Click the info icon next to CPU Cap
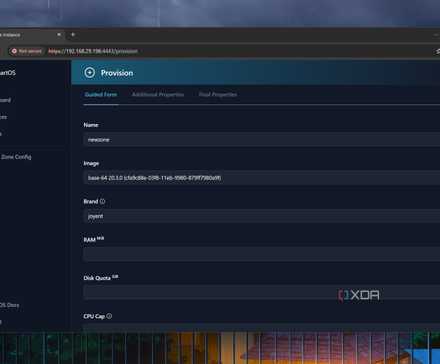 point(109,316)
